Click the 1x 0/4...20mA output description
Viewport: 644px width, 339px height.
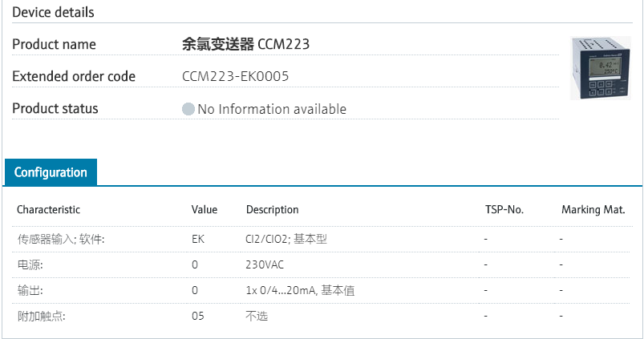click(x=300, y=290)
